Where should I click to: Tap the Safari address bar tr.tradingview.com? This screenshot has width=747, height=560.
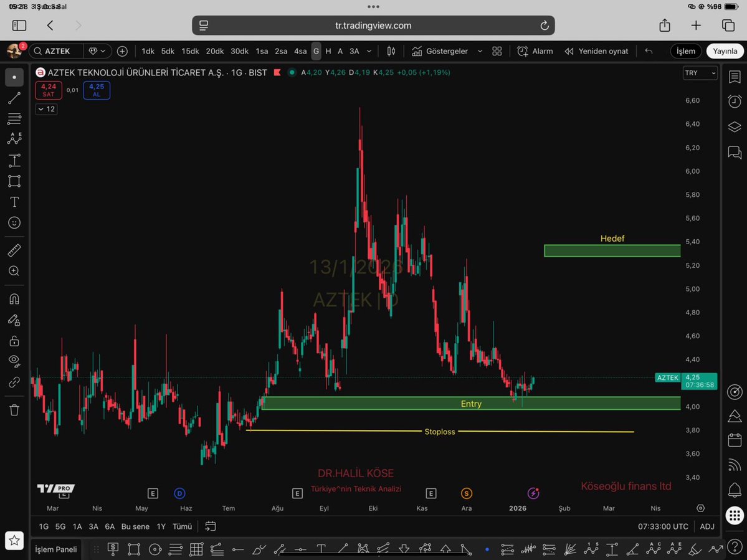373,26
